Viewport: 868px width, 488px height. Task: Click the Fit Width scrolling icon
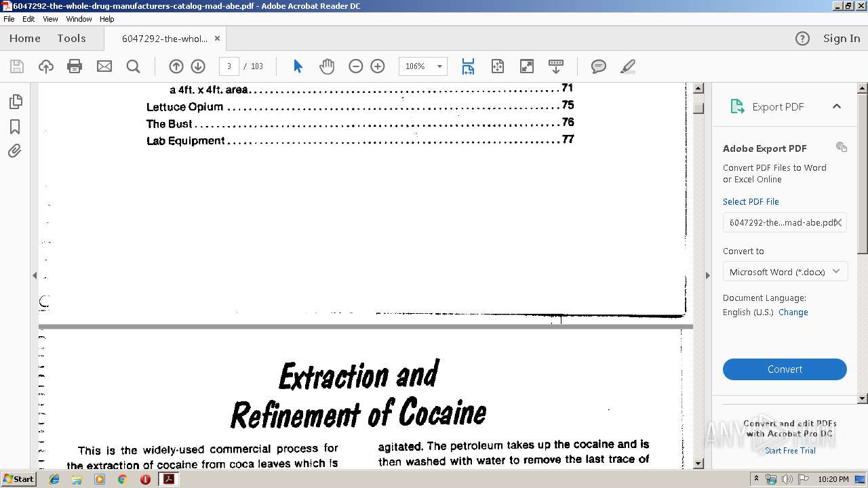468,66
